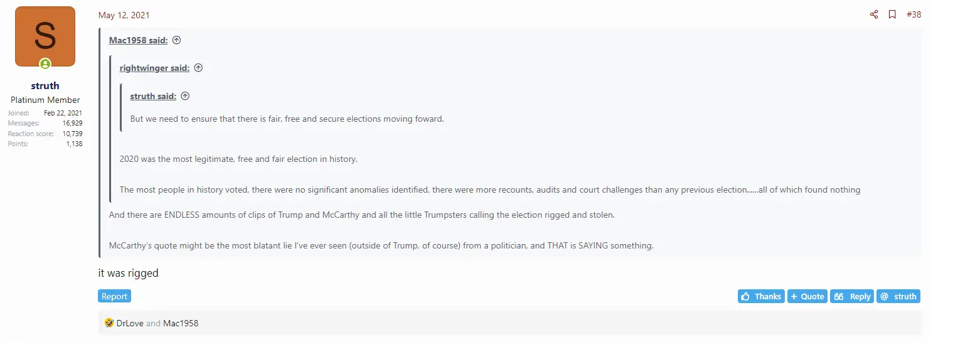View DrLove in the reactions list
980x347 pixels.
coord(130,323)
